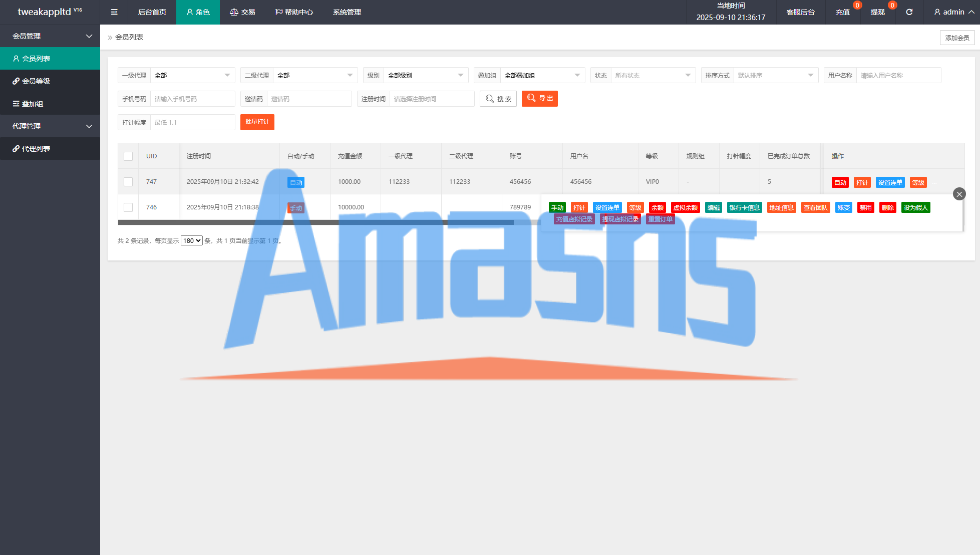Click the 充值 notification badge item
This screenshot has height=555, width=980.
843,12
